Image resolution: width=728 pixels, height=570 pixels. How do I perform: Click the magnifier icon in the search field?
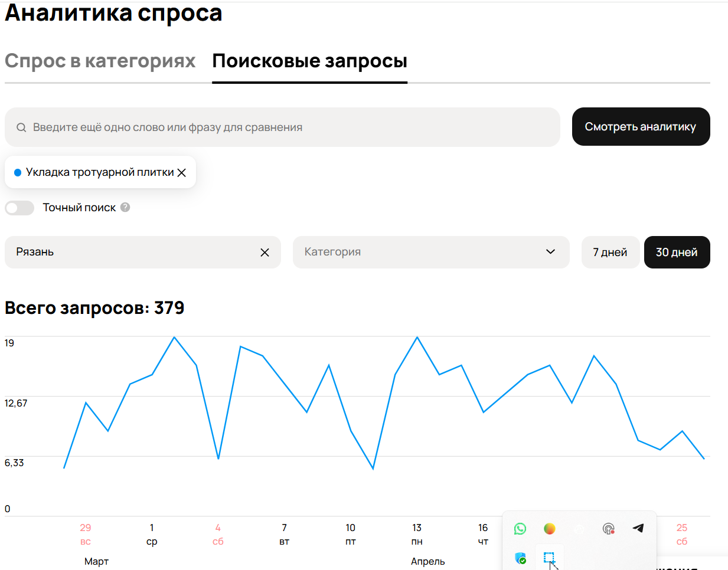[21, 127]
